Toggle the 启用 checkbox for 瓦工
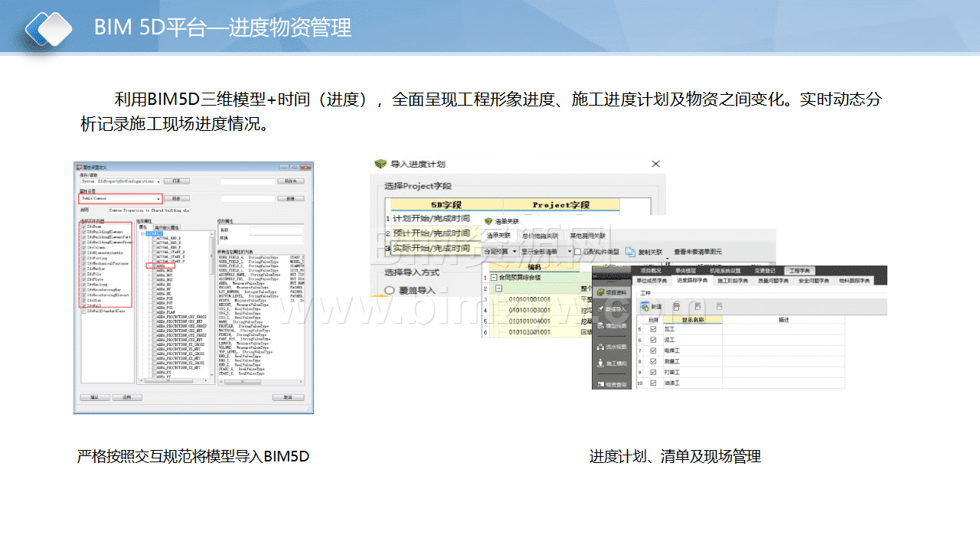980x551 pixels. [653, 329]
